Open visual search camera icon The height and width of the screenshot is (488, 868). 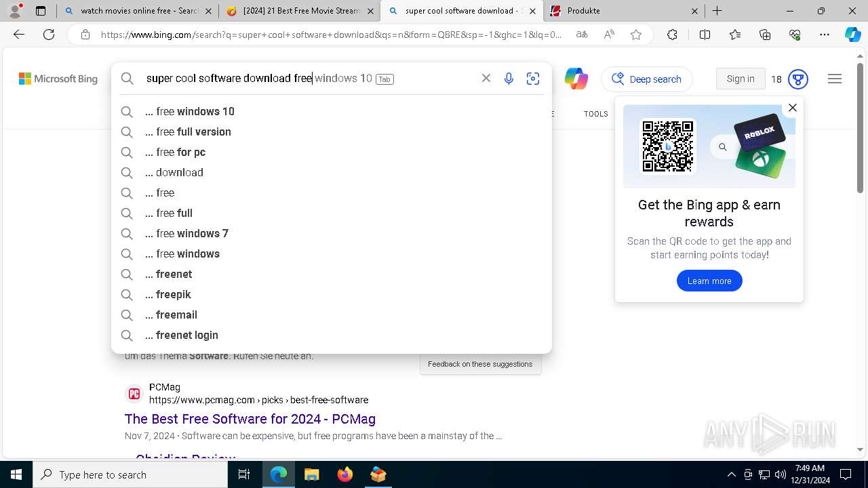tap(533, 79)
